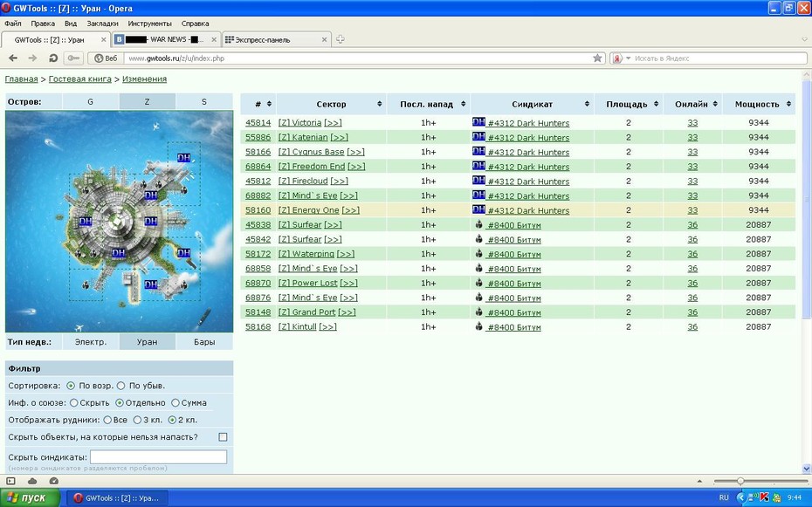Click the Битум flame icon in Kintull row
The height and width of the screenshot is (507, 812).
[x=479, y=326]
